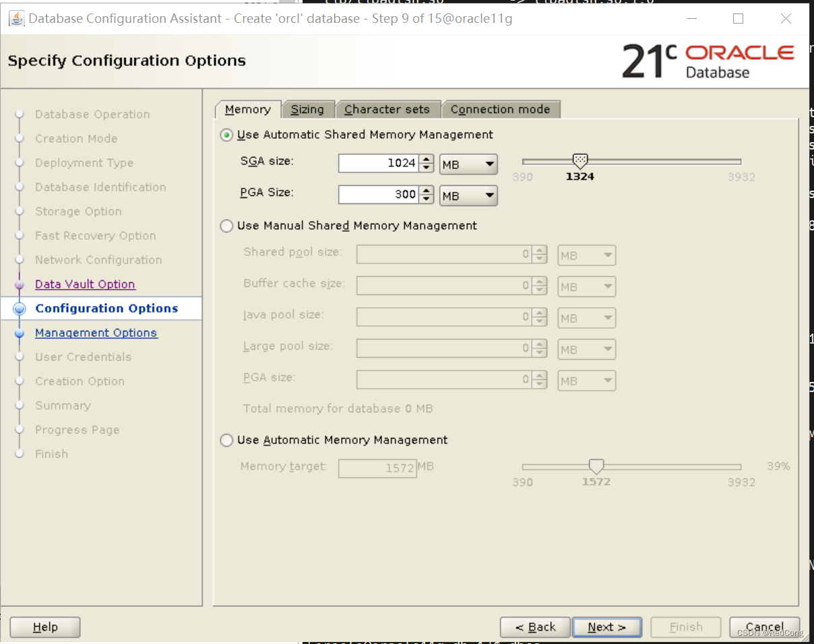This screenshot has height=644, width=814.
Task: Open manual PGA size unit dropdown
Action: (x=587, y=381)
